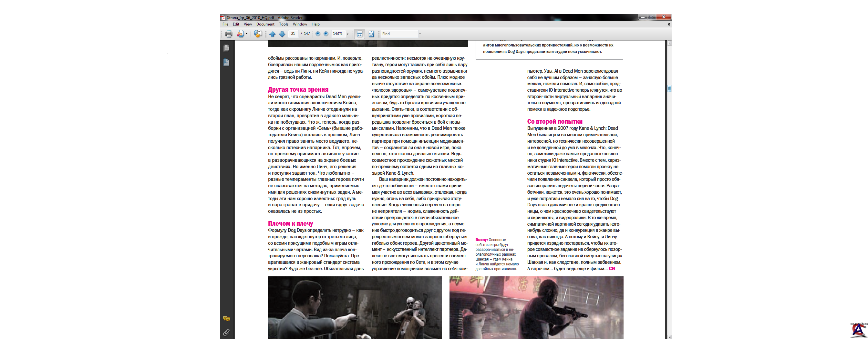Click the previous page up arrow

pyautogui.click(x=272, y=34)
